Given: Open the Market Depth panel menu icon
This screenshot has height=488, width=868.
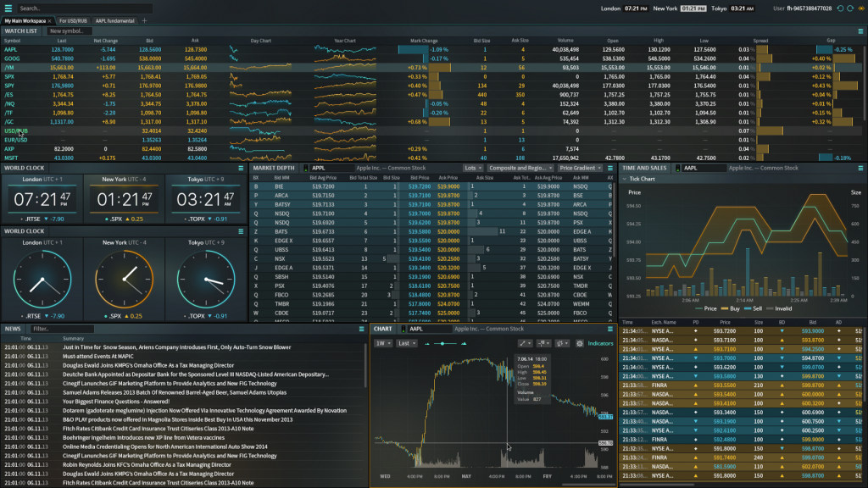Looking at the screenshot, I should pos(609,168).
